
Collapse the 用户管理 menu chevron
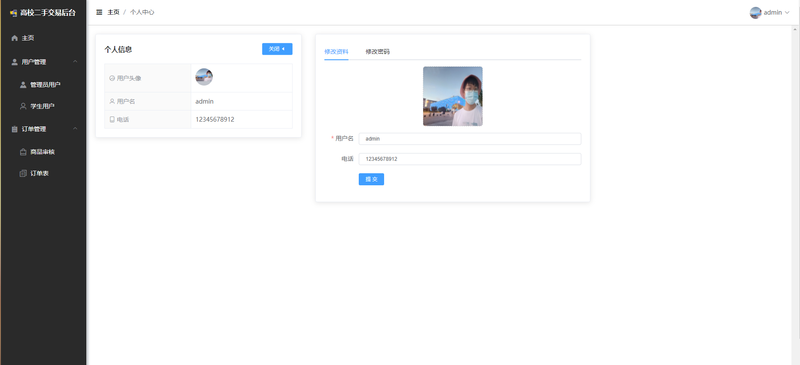pos(76,62)
